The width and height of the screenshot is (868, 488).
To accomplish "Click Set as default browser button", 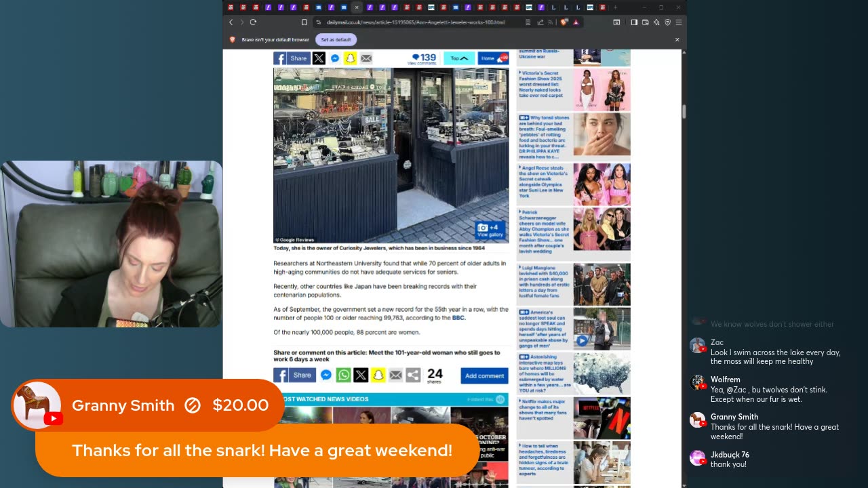I will tap(336, 39).
